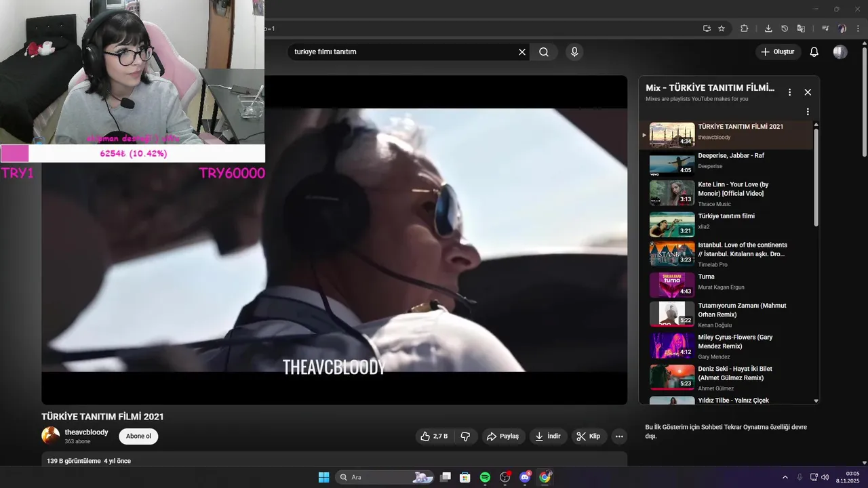Click the taskbar Ara search box
This screenshot has height=488, width=868.
coord(385,477)
